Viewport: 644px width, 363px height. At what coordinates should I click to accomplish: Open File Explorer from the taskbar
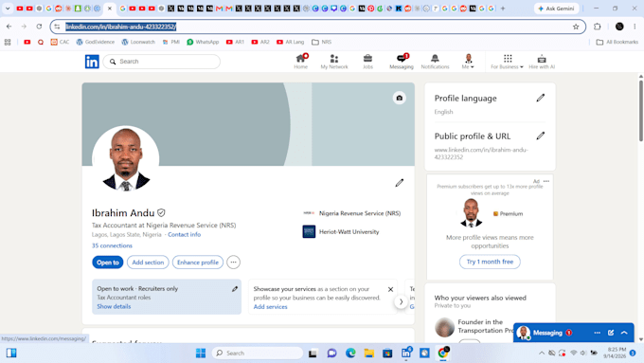point(368,353)
